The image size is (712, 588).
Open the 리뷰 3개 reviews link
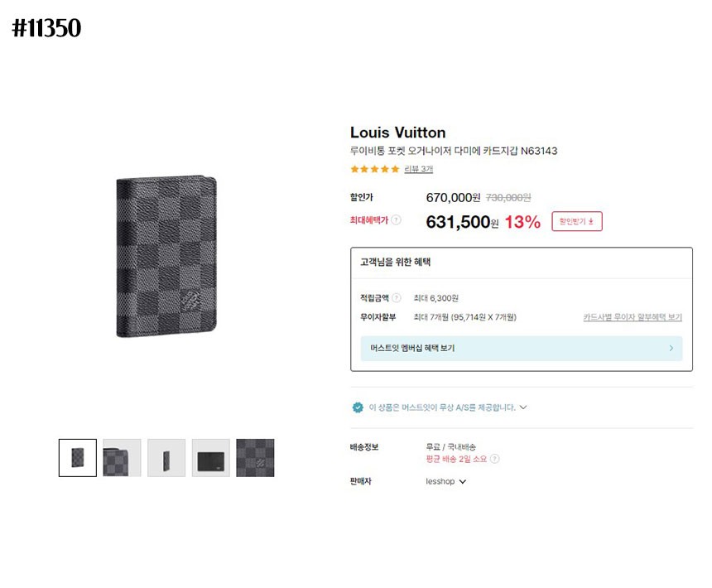coord(418,169)
